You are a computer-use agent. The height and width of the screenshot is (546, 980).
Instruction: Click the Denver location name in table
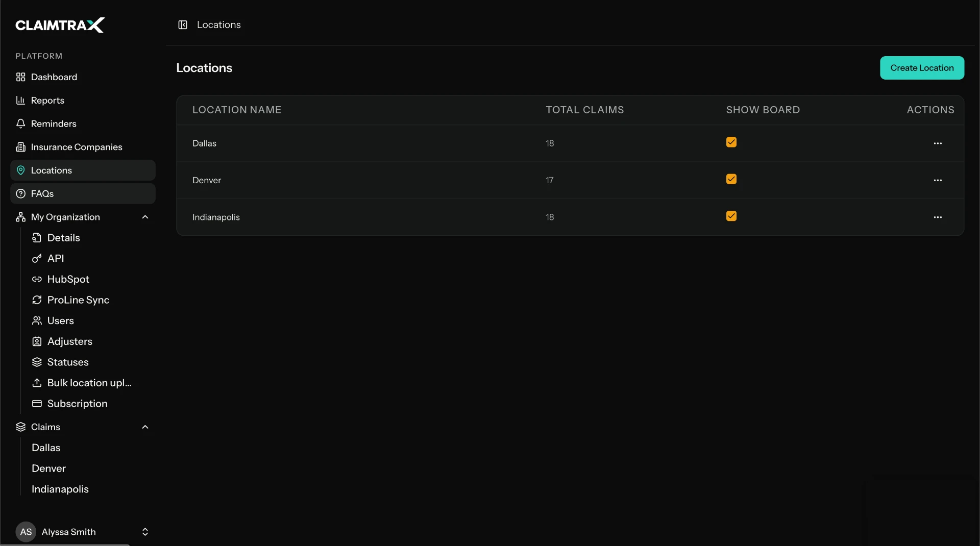[x=207, y=180]
